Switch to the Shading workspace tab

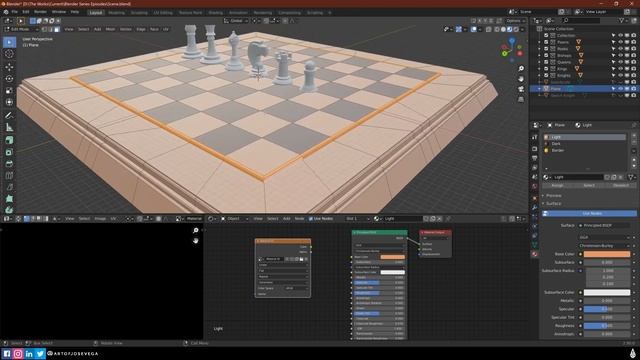[x=216, y=13]
